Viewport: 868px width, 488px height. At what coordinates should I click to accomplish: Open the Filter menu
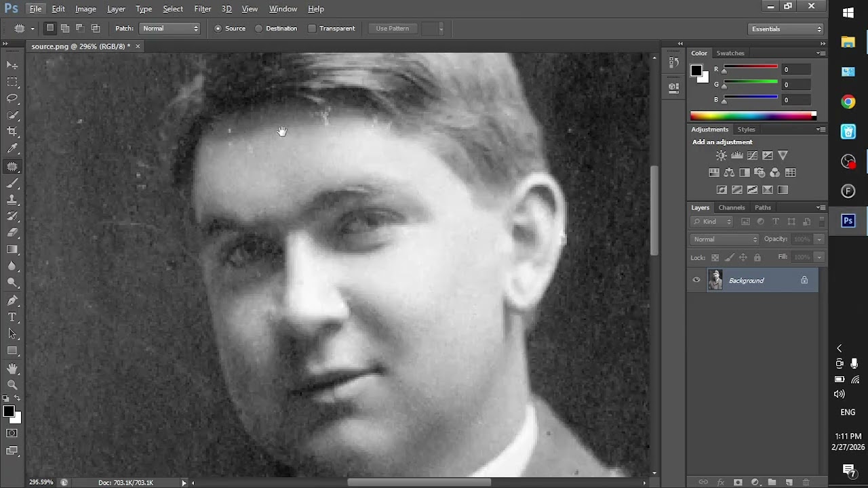pyautogui.click(x=203, y=9)
